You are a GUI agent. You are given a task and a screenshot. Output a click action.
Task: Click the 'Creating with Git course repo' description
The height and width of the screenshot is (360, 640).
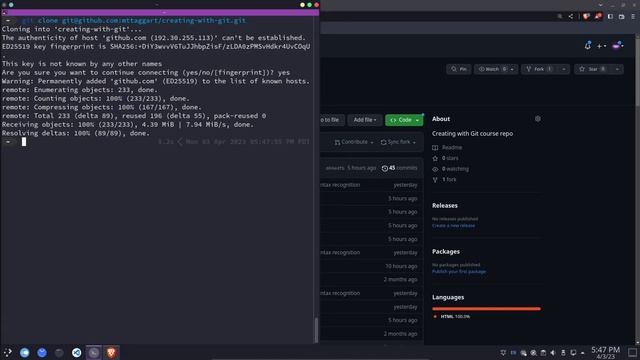pyautogui.click(x=472, y=133)
